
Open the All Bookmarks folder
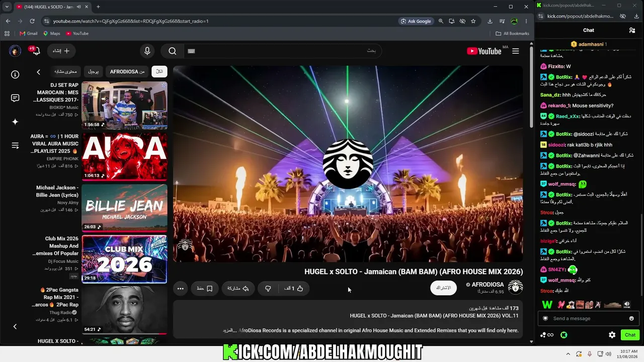512,34
